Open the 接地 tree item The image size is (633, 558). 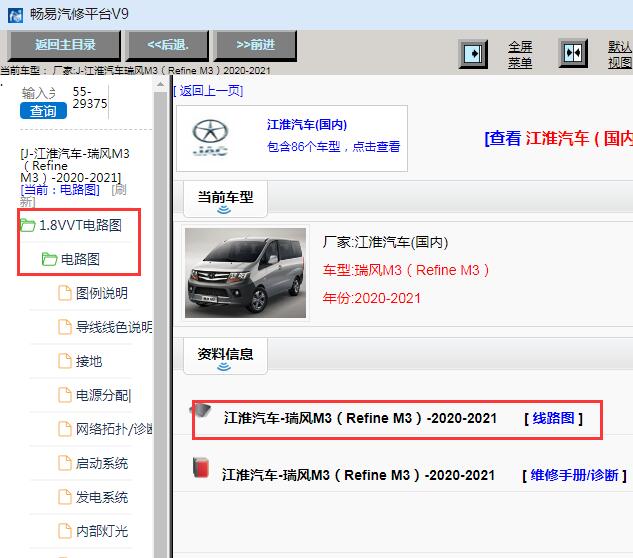point(89,361)
